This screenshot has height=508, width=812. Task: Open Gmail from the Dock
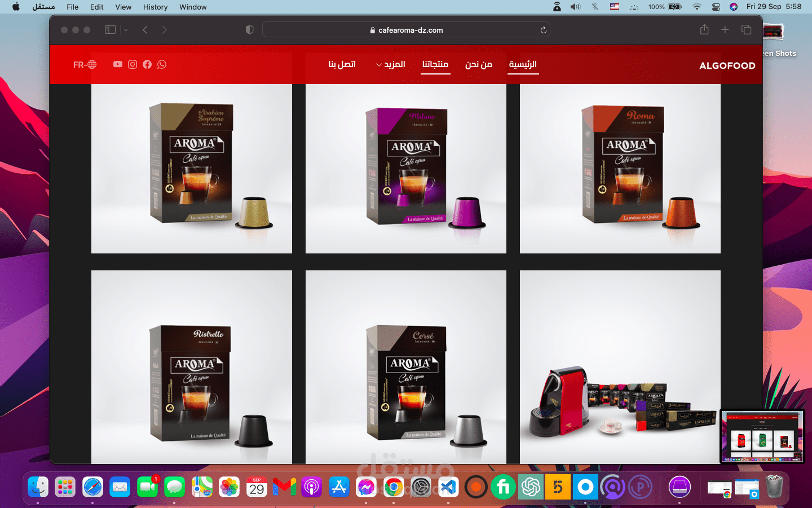tap(284, 487)
